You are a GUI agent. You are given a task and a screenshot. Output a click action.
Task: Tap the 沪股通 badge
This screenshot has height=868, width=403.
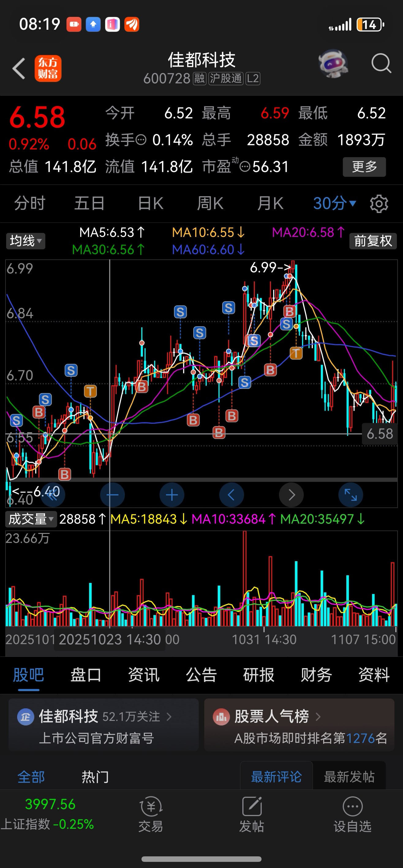226,78
